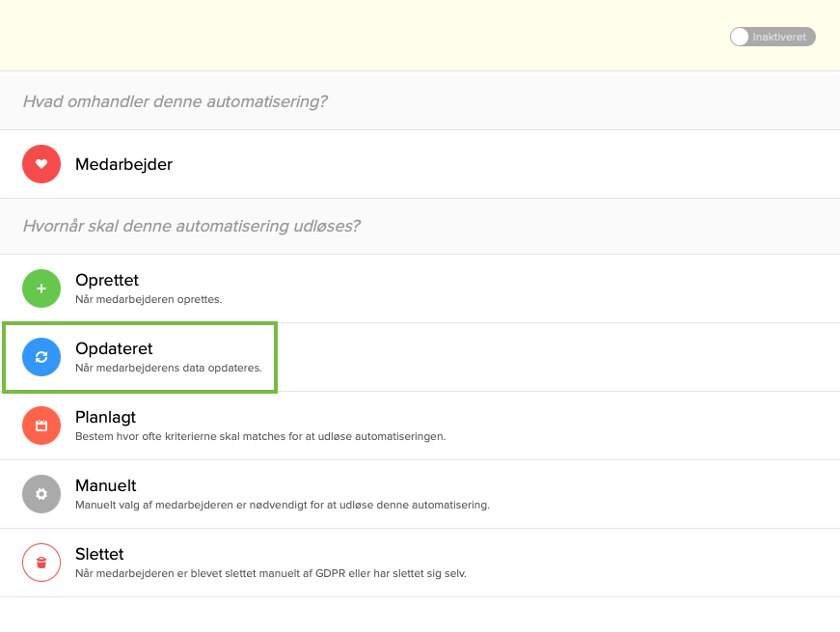Click the green plus Oprettet icon
Viewport: 840px width, 632px height.
point(41,289)
